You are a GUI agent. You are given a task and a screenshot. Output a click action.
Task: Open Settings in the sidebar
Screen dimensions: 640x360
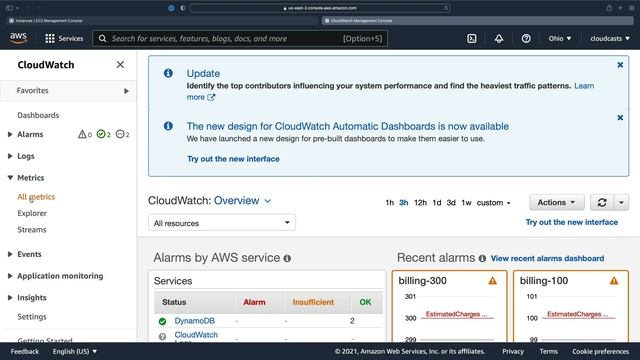[x=32, y=316]
